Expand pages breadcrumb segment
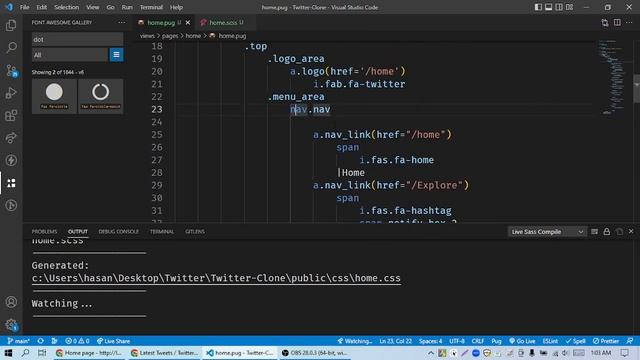640x360 pixels. click(x=170, y=36)
